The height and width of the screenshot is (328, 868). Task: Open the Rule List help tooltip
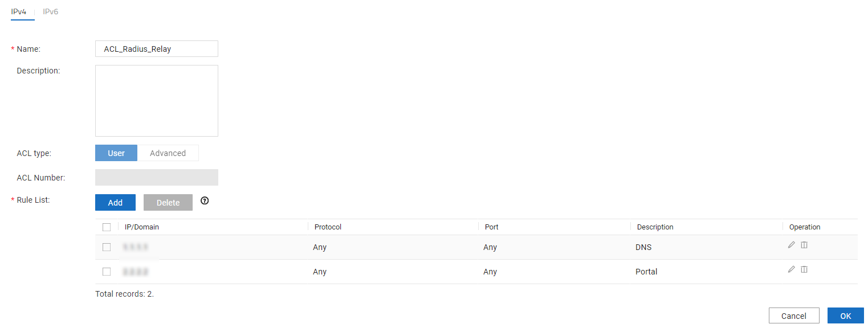click(205, 201)
